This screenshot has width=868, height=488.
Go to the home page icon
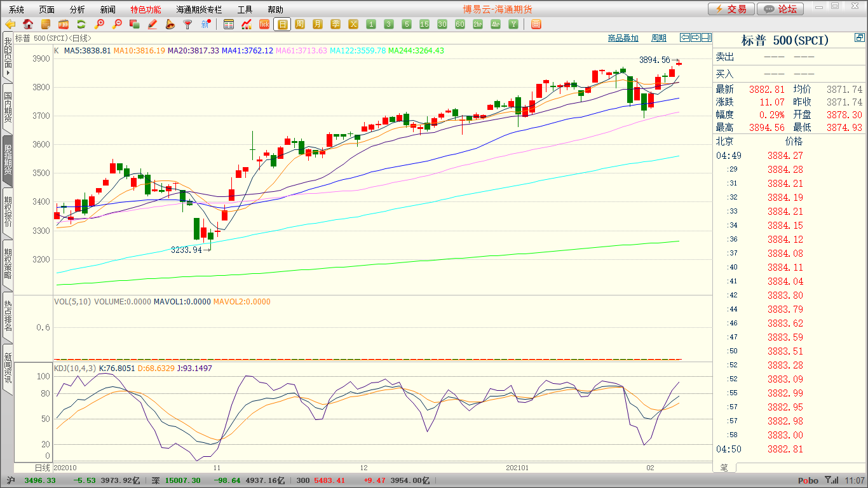tap(28, 24)
